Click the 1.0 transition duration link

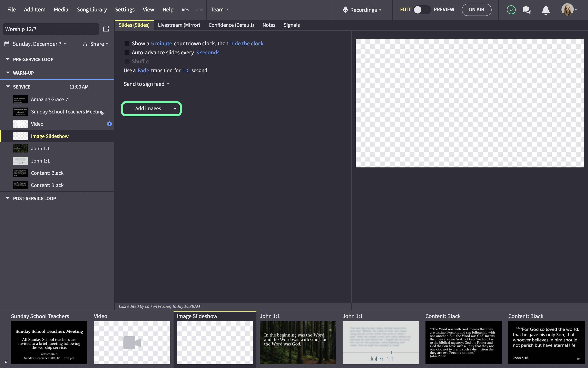[186, 70]
